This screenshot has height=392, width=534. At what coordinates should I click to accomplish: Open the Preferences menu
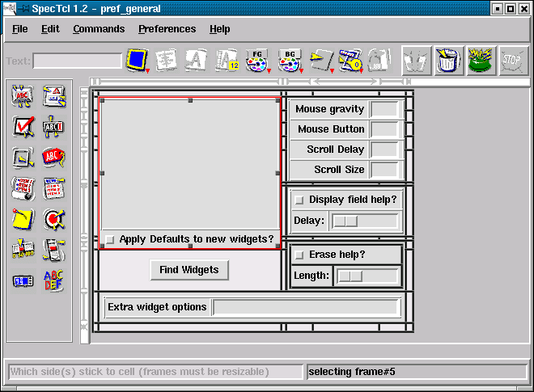pos(167,29)
